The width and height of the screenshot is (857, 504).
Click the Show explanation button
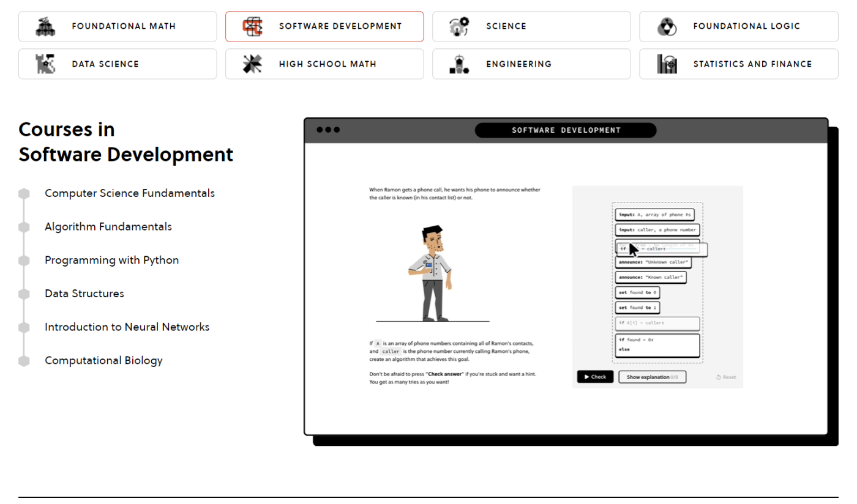652,377
